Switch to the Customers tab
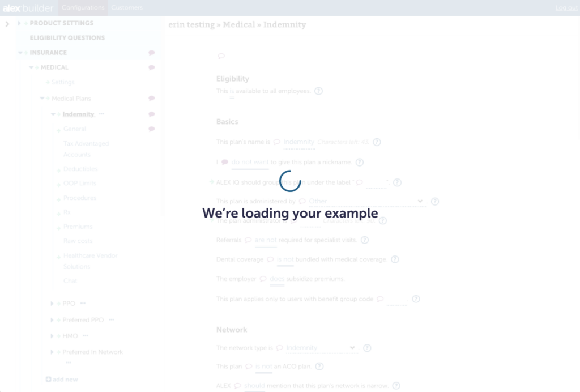The image size is (580, 392). tap(127, 8)
